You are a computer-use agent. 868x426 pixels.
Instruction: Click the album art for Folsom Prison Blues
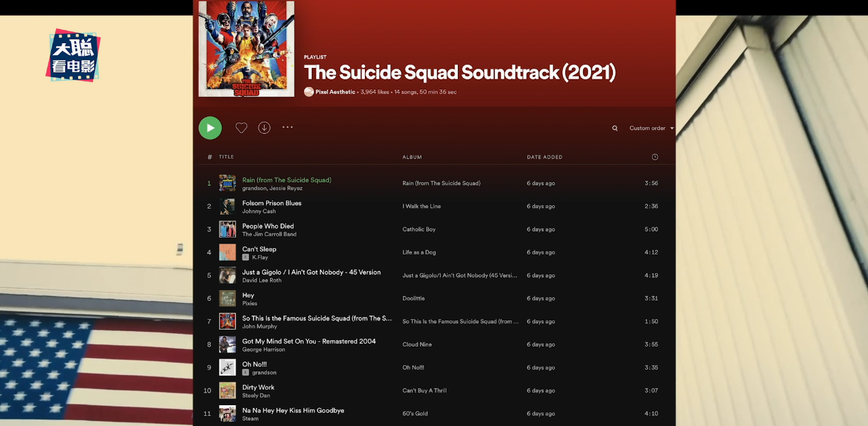[227, 207]
